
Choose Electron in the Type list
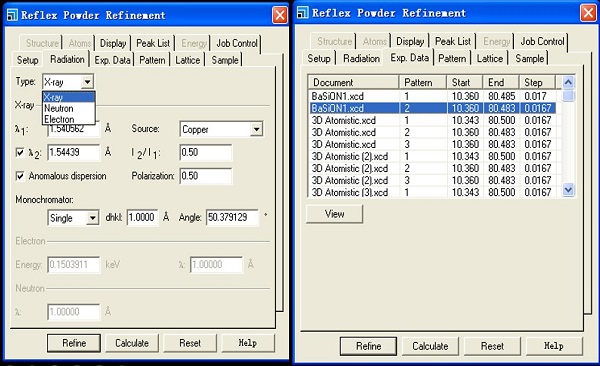[68, 119]
